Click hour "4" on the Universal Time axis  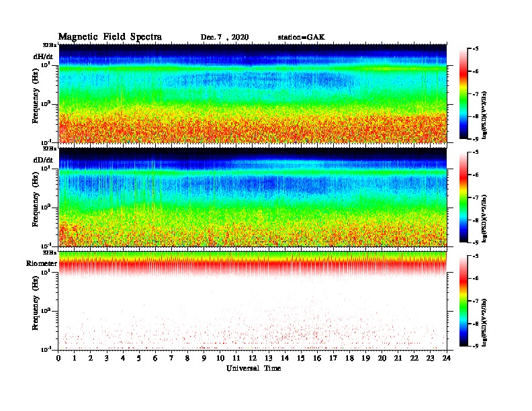point(123,358)
